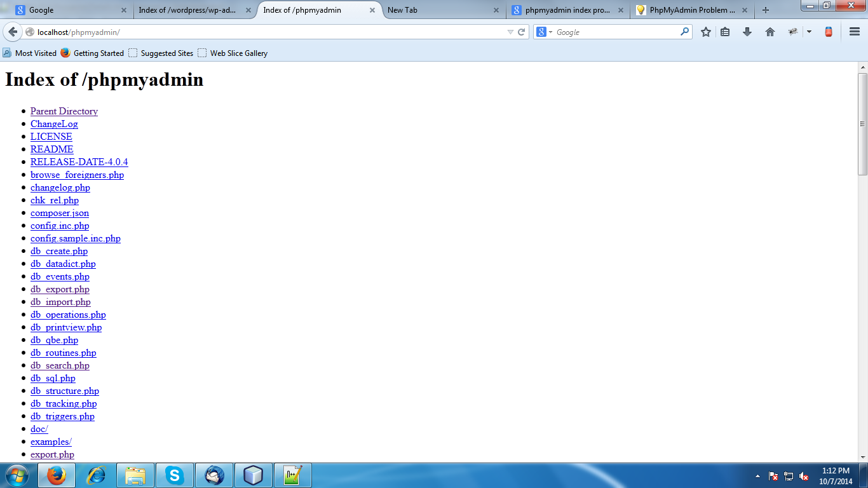
Task: Click the browser Back arrow button
Action: pos(13,32)
